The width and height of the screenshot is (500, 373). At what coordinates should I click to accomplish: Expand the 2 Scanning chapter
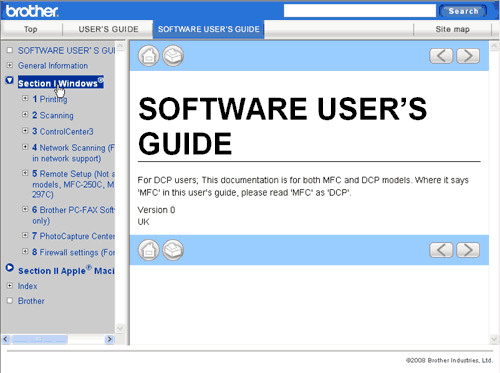pos(25,114)
